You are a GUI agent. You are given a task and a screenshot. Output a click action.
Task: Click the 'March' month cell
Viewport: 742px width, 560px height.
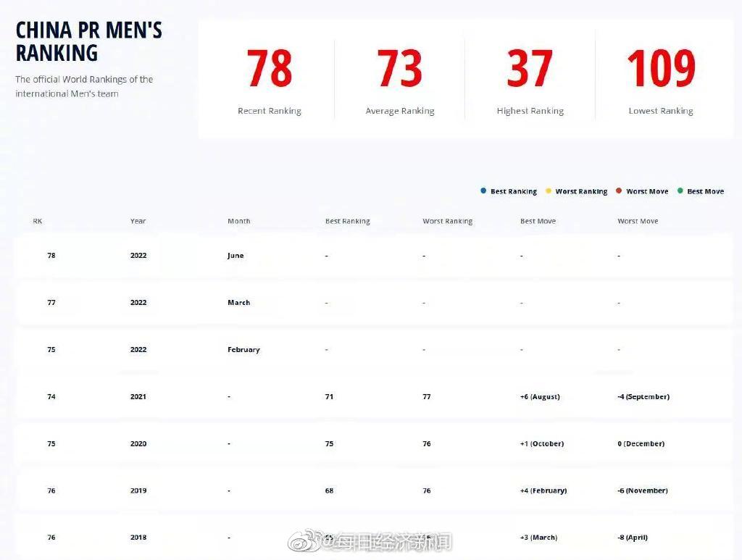(238, 303)
